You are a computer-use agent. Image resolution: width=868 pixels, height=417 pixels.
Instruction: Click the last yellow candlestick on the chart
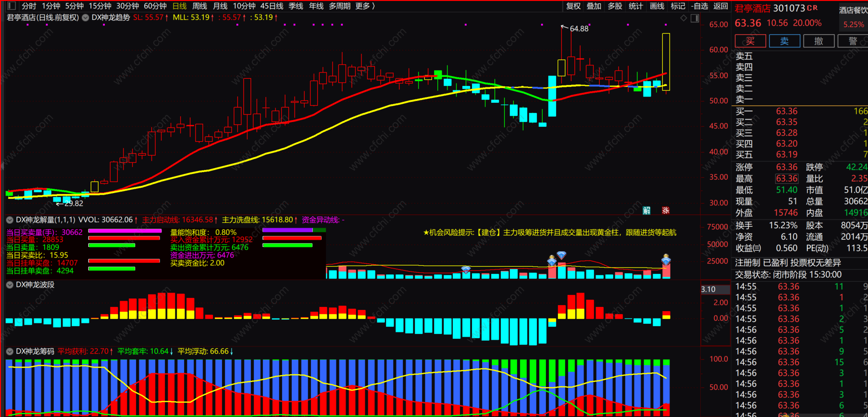tap(666, 62)
